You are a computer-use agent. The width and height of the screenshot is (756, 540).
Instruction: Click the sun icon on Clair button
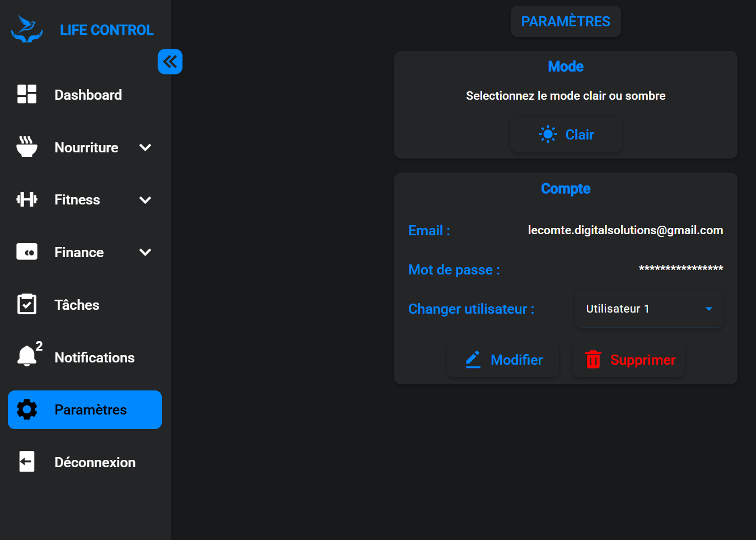[548, 134]
